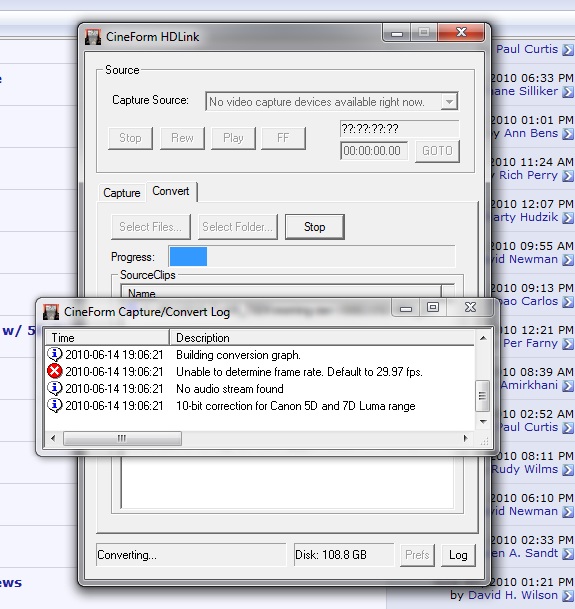Click log vertical scrollbar down arrow
The image size is (575, 609).
point(483,421)
